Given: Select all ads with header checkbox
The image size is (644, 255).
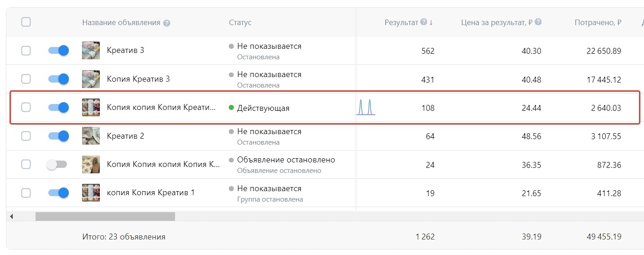Looking at the screenshot, I should 26,22.
